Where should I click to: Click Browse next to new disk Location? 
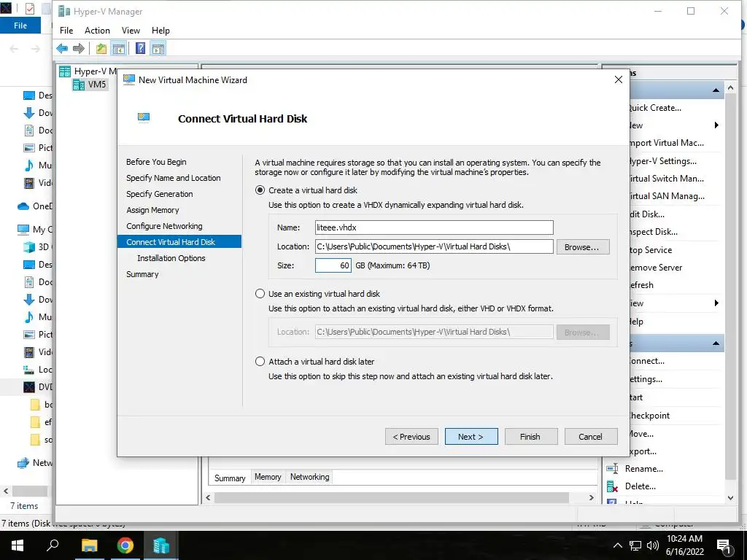tap(583, 247)
